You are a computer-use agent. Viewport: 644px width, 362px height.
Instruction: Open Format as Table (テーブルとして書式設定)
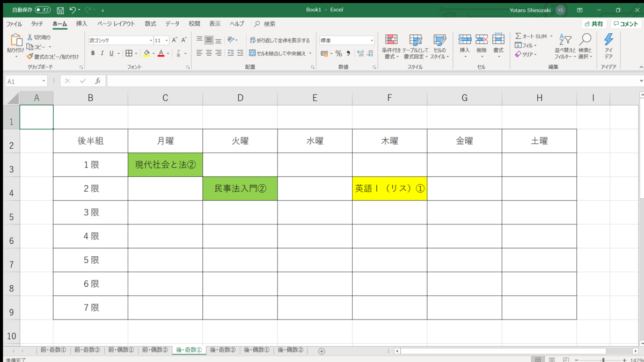click(415, 46)
